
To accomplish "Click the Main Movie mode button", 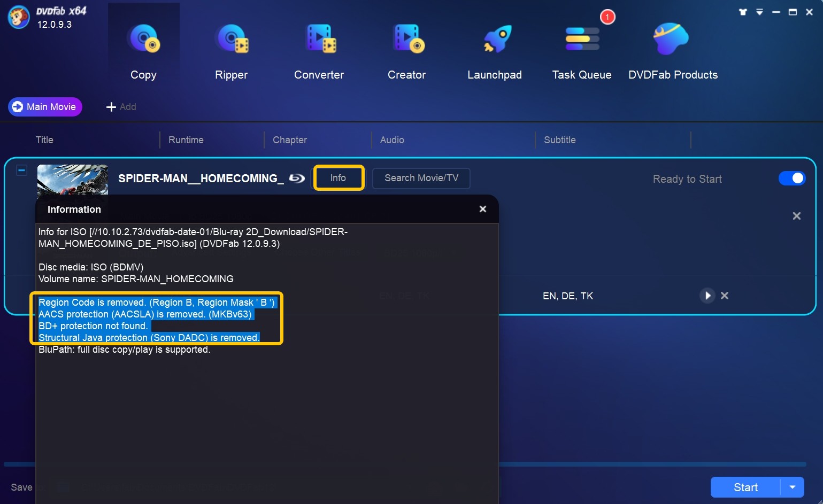I will pyautogui.click(x=45, y=107).
